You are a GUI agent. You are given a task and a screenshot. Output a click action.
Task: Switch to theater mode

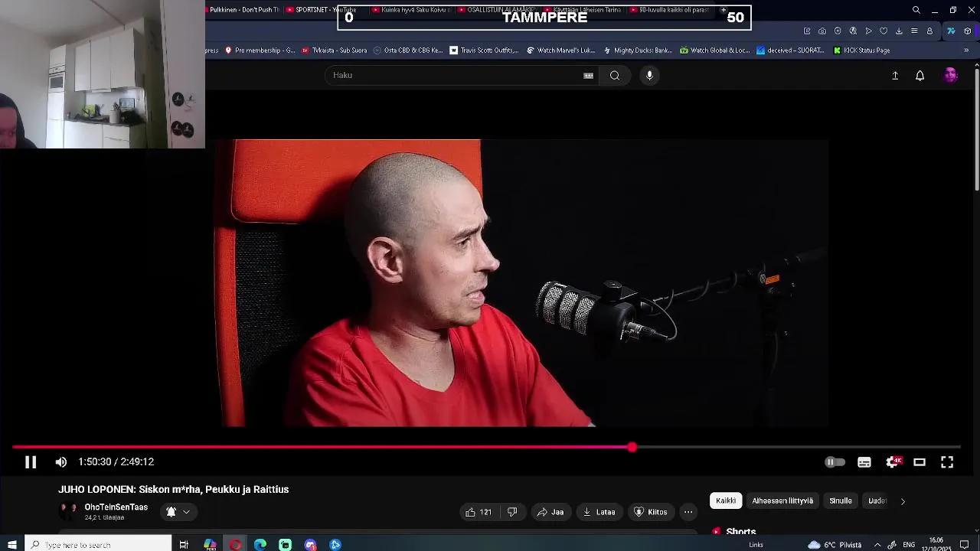pos(920,462)
